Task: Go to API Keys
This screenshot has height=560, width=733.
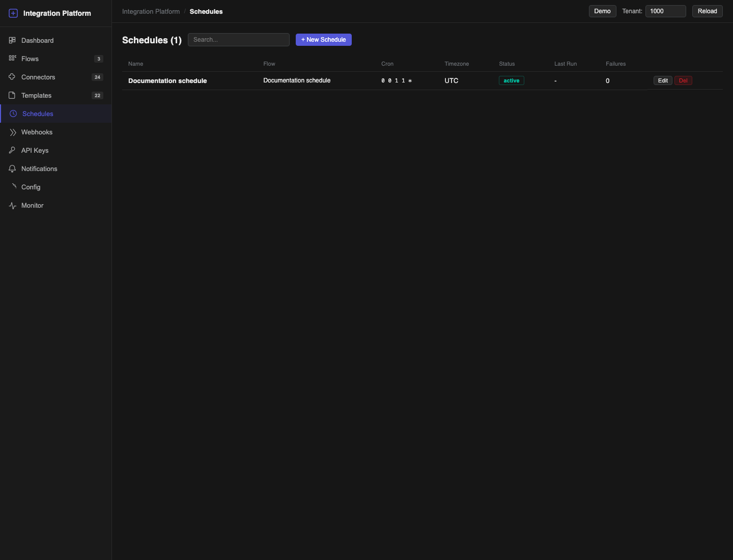Action: [56, 150]
